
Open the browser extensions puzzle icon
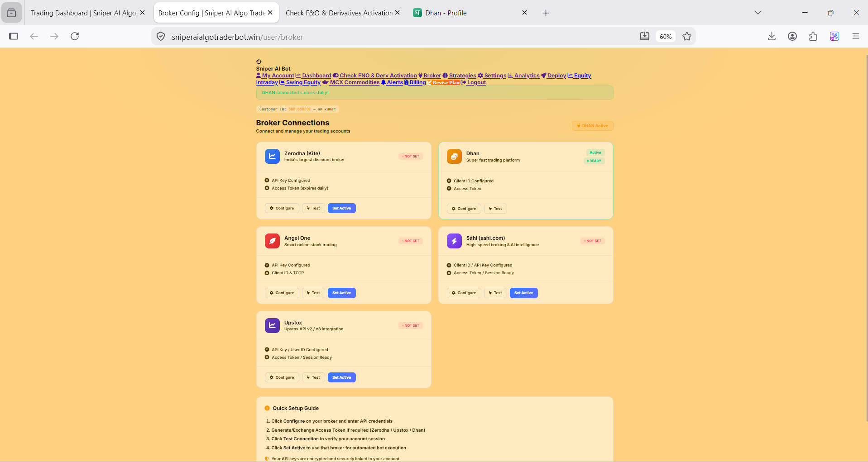tap(813, 36)
